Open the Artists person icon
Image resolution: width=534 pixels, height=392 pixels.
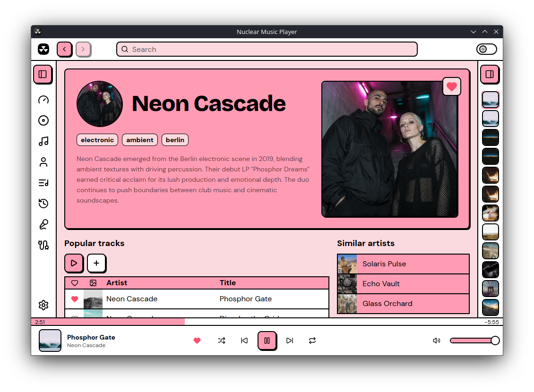pyautogui.click(x=43, y=162)
